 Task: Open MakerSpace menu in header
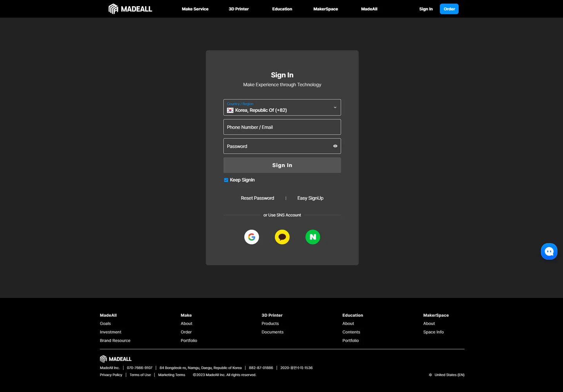(325, 9)
